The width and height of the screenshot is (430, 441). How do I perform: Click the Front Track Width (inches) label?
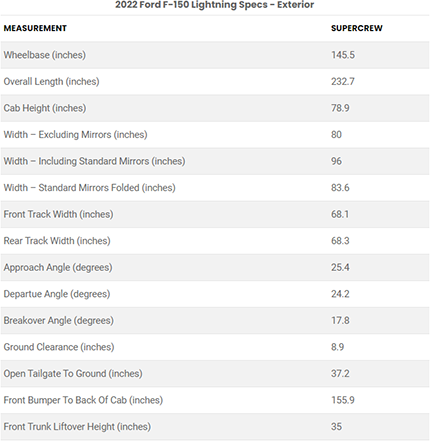pos(58,214)
